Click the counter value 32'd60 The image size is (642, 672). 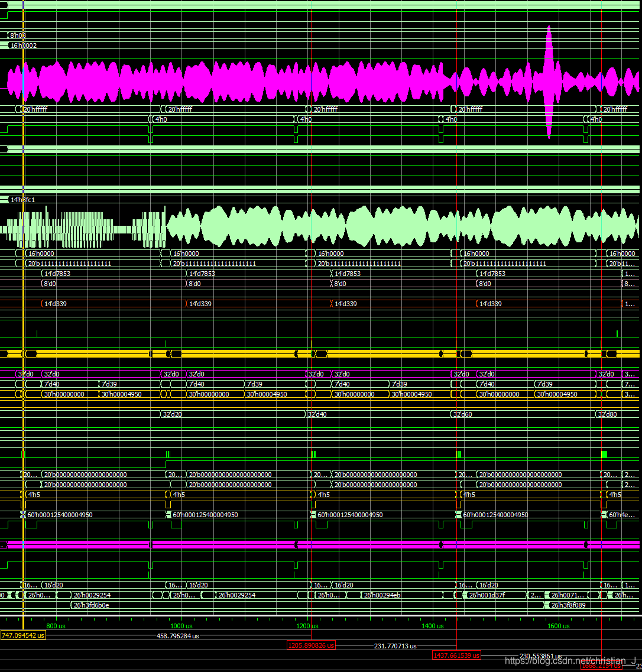462,414
